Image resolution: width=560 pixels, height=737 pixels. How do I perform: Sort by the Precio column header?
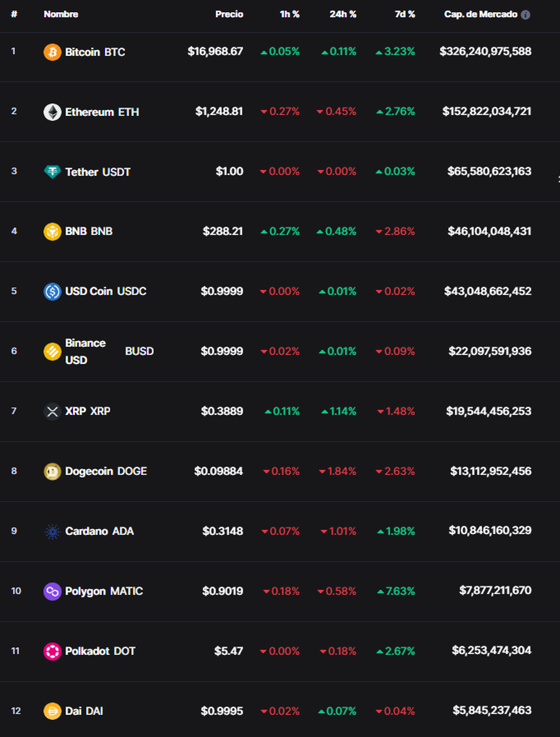(229, 14)
